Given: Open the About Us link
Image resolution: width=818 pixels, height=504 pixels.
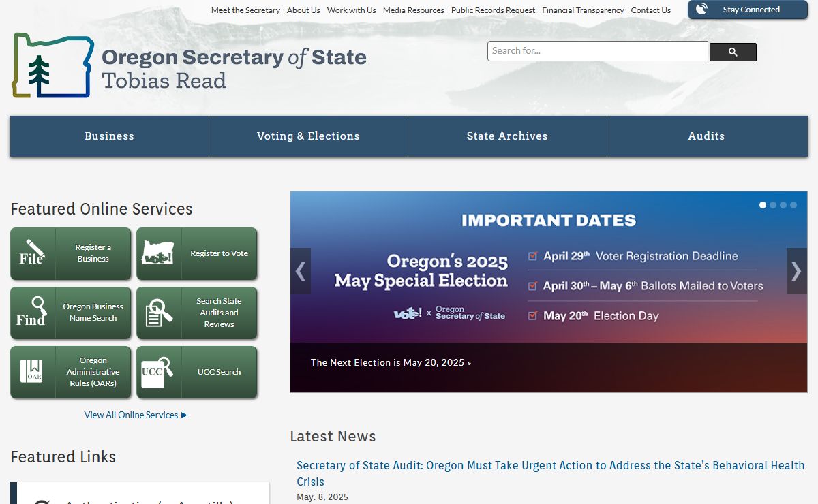Looking at the screenshot, I should click(x=303, y=10).
